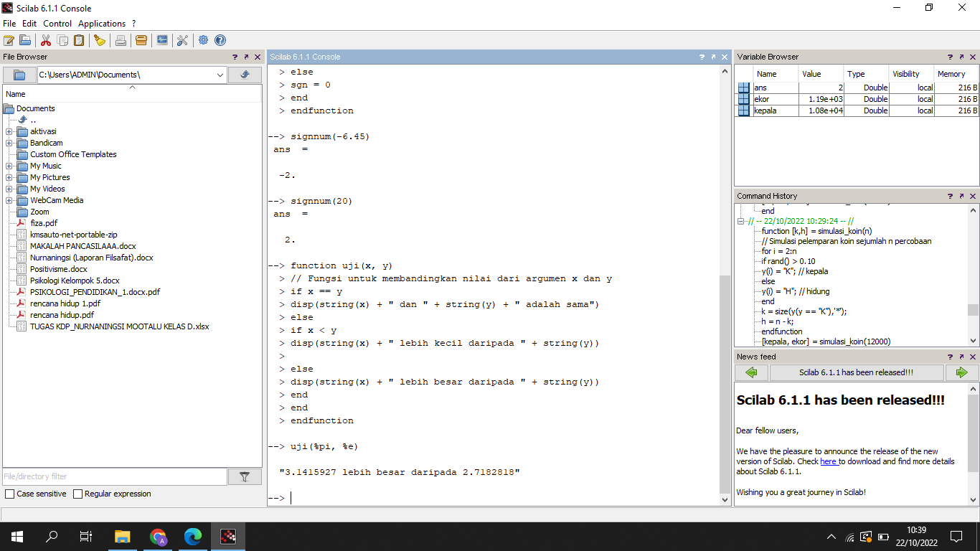Image resolution: width=980 pixels, height=551 pixels.
Task: Open the ? help menu
Action: (x=133, y=24)
